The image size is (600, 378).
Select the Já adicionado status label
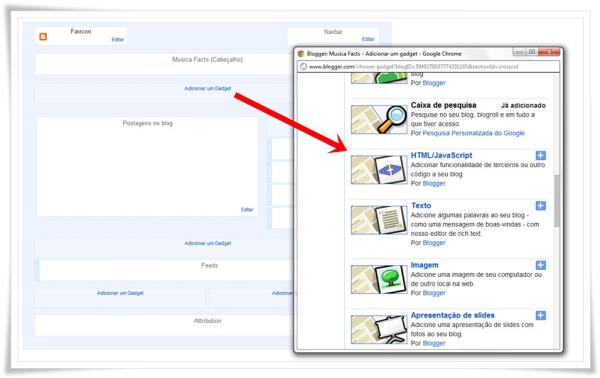523,105
